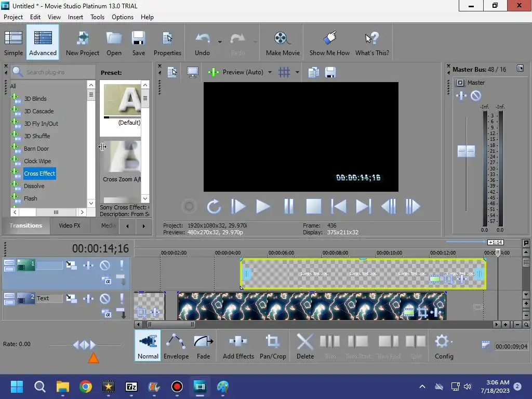
Task: Open the Insert menu
Action: 75,17
